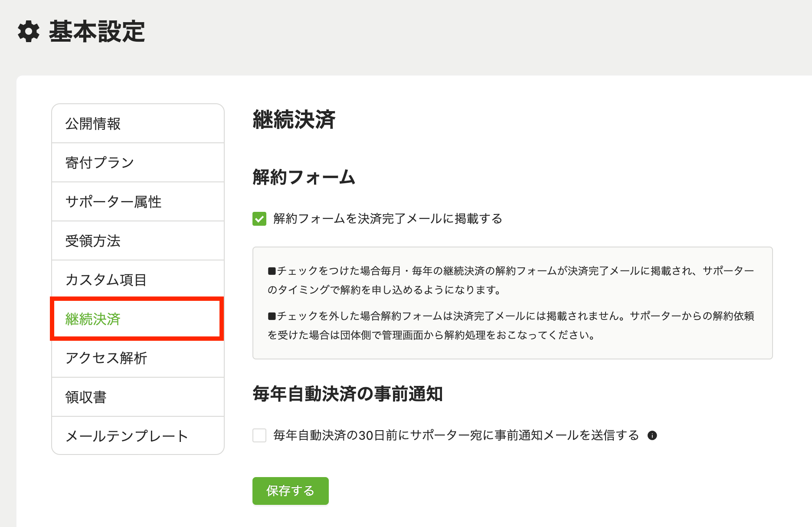Go to 寄付プラン settings
The height and width of the screenshot is (527, 812).
pos(138,163)
